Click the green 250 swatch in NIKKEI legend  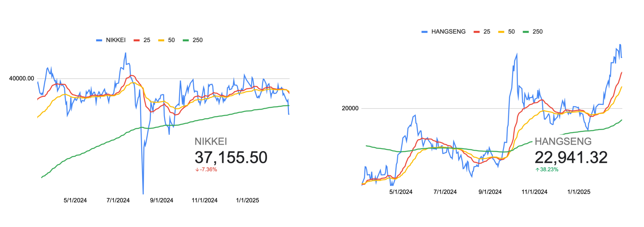coord(186,41)
